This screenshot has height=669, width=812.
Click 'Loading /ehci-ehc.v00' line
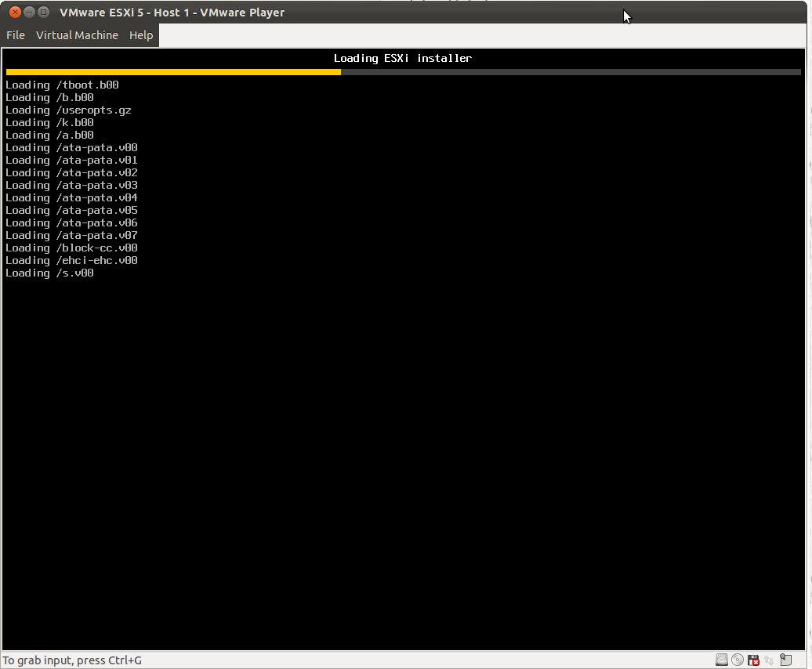71,260
